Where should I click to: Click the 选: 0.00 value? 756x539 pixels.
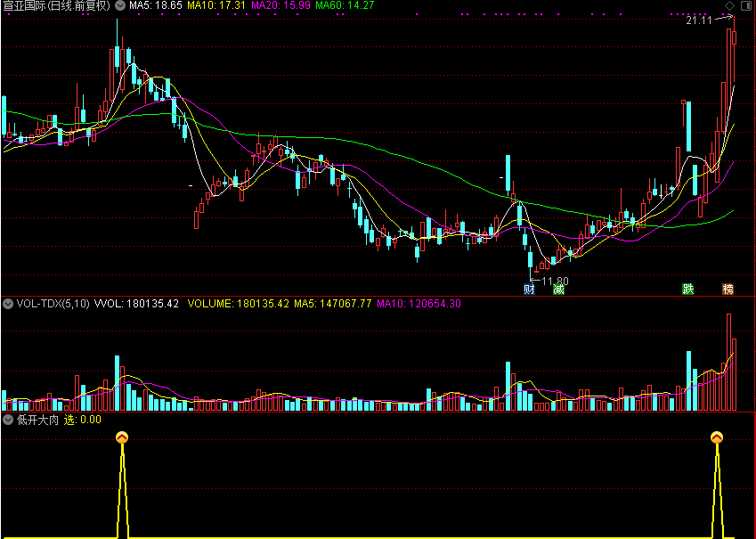click(83, 420)
